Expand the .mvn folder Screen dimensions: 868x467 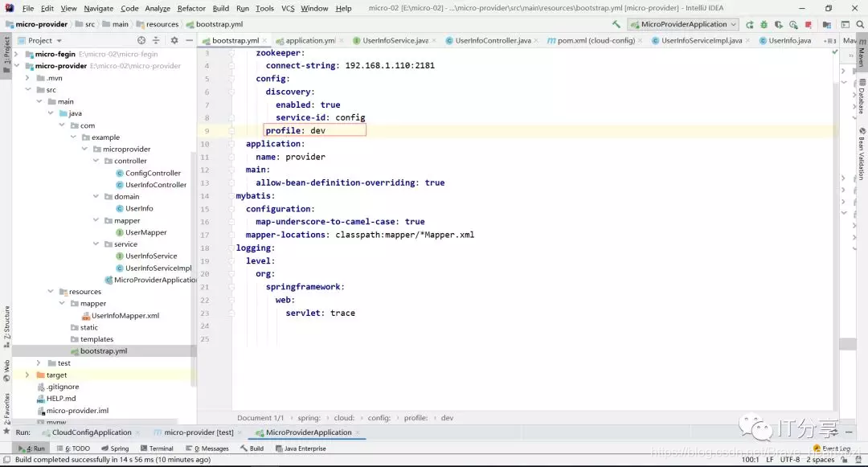point(27,78)
